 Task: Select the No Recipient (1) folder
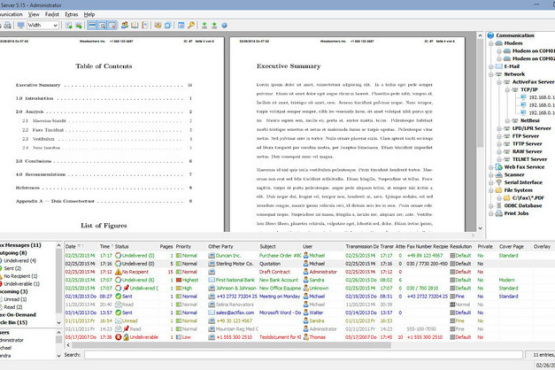[20, 276]
